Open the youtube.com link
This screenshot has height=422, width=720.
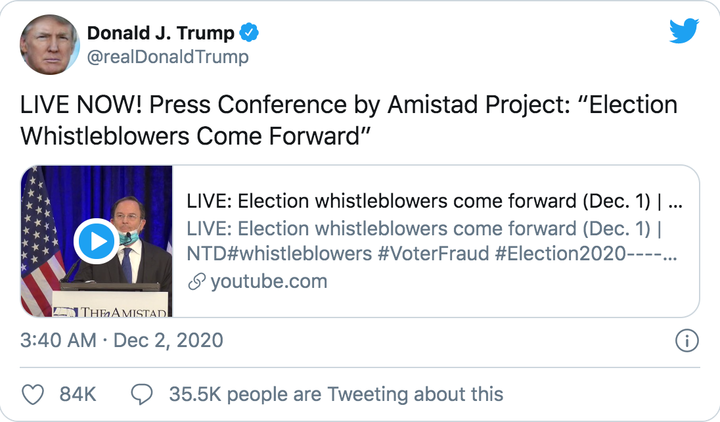click(267, 282)
